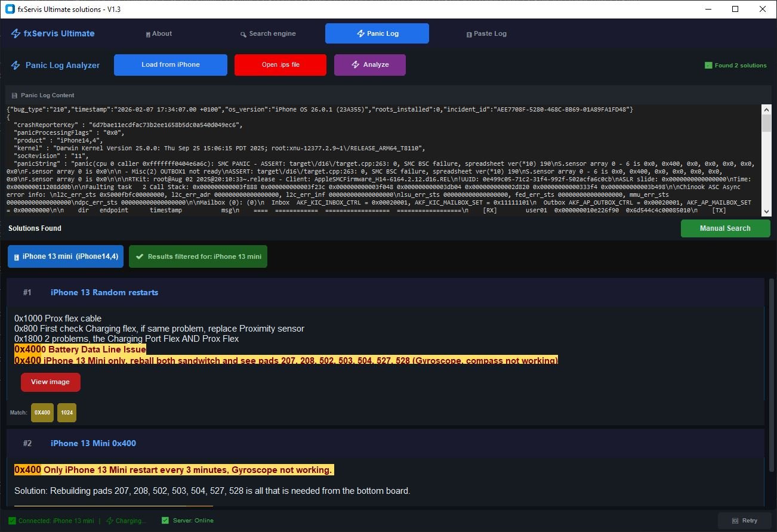777x532 pixels.
Task: Click the Panic Log Analyzer lightning icon
Action: coord(16,65)
